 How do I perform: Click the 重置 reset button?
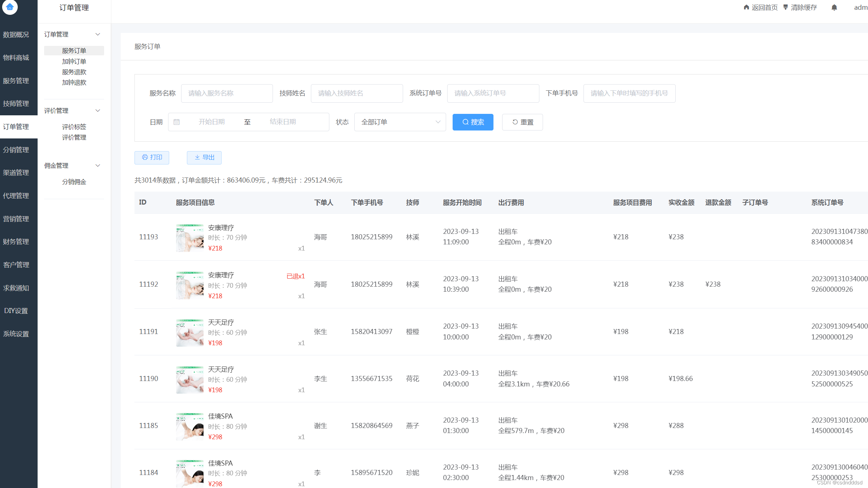(x=522, y=122)
